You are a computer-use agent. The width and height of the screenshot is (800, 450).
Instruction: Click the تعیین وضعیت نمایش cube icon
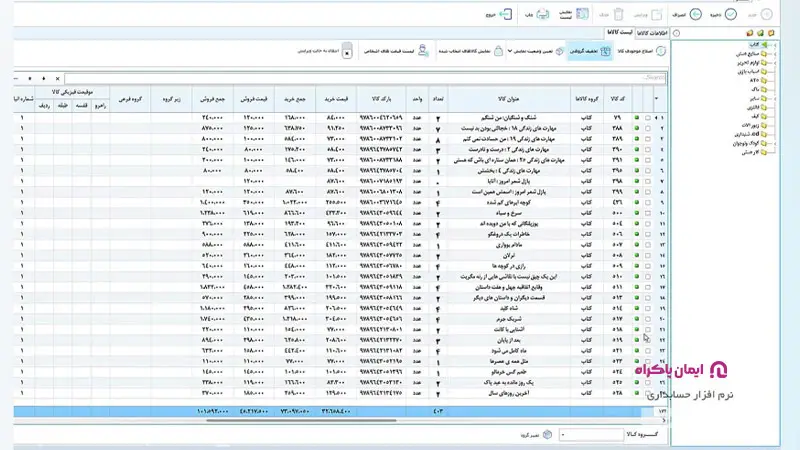(560, 52)
